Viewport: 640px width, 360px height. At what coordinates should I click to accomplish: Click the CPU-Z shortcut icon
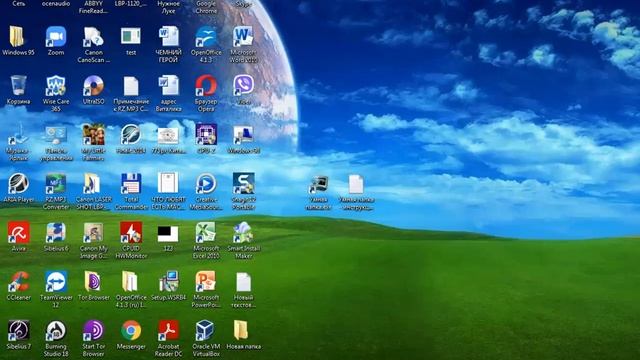pos(206,135)
